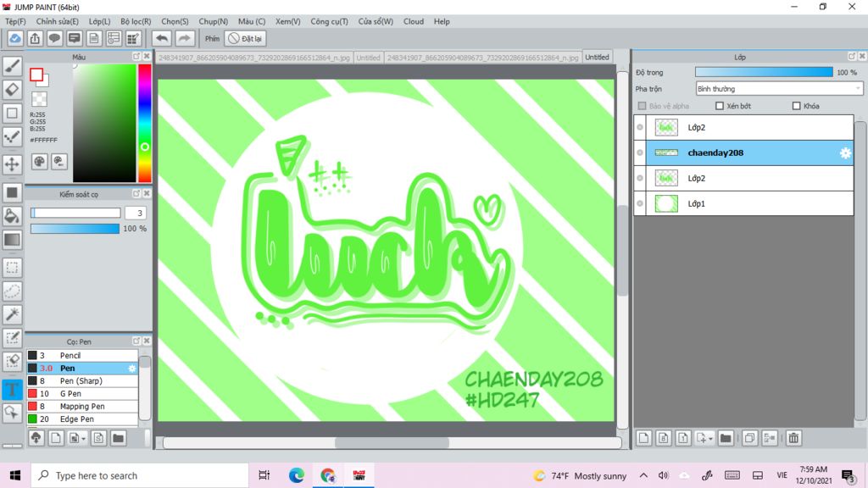This screenshot has height=488, width=868.
Task: Click the export share toolbar icon
Action: [x=35, y=38]
